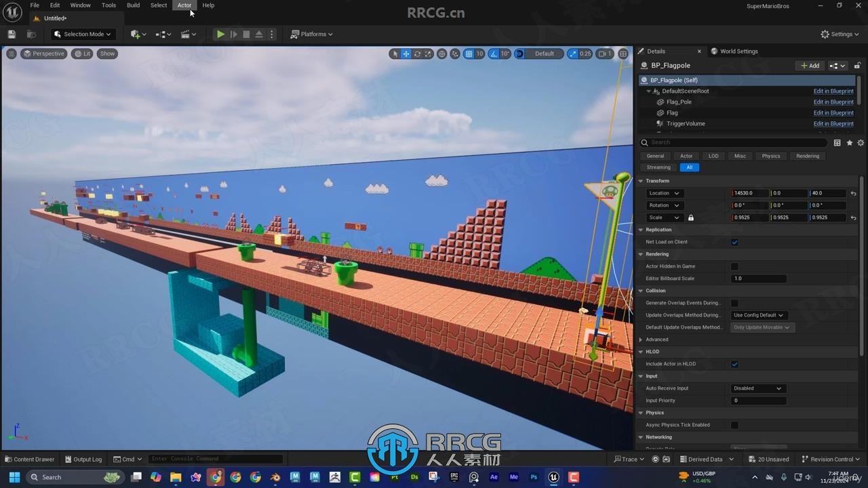Toggle Include Actor in HLOD checkbox
The image size is (868, 488).
tap(734, 364)
